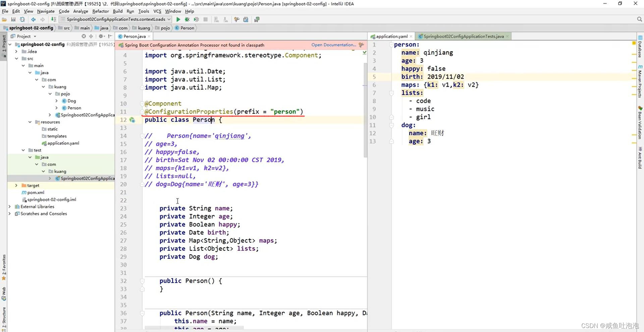Toggle the Bean Validation tool window
Screen dimensions: 644x332
tap(640, 123)
